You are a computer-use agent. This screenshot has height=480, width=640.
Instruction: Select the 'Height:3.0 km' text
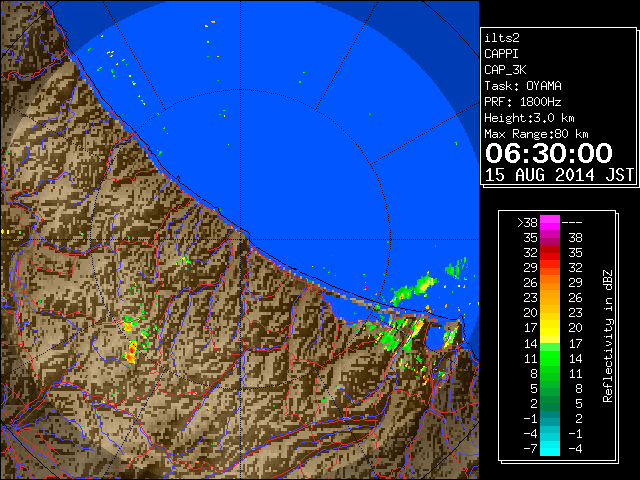[x=529, y=118]
